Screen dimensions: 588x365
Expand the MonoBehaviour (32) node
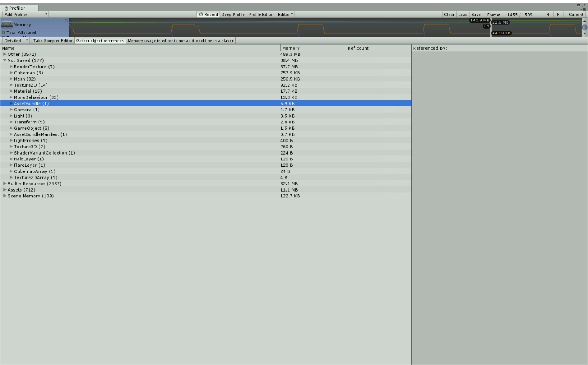11,97
